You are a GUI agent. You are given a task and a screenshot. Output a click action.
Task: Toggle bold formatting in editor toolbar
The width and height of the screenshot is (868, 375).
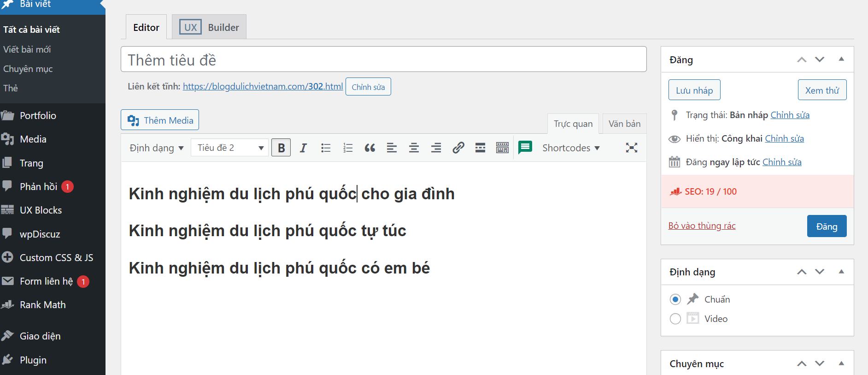(x=281, y=148)
